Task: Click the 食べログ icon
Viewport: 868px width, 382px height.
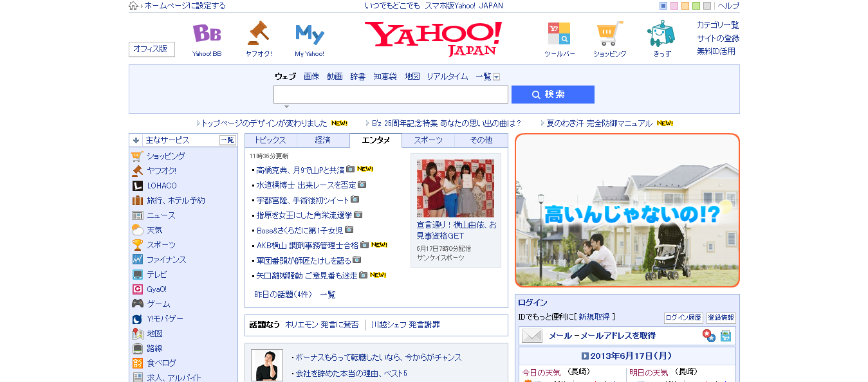Action: [x=137, y=363]
